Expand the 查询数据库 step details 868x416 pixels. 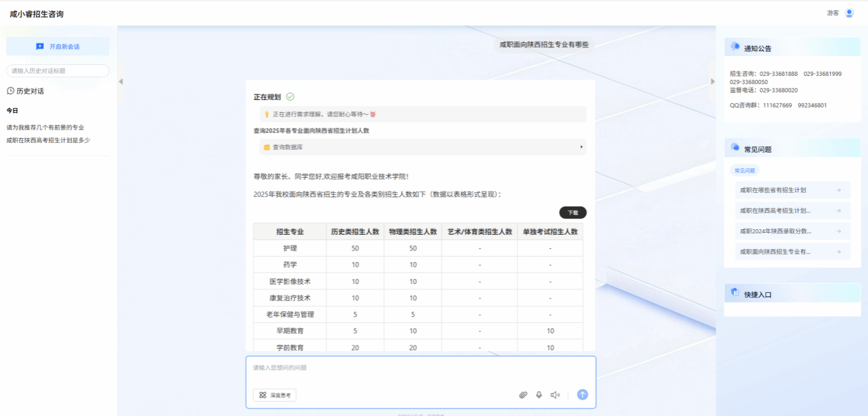422,147
